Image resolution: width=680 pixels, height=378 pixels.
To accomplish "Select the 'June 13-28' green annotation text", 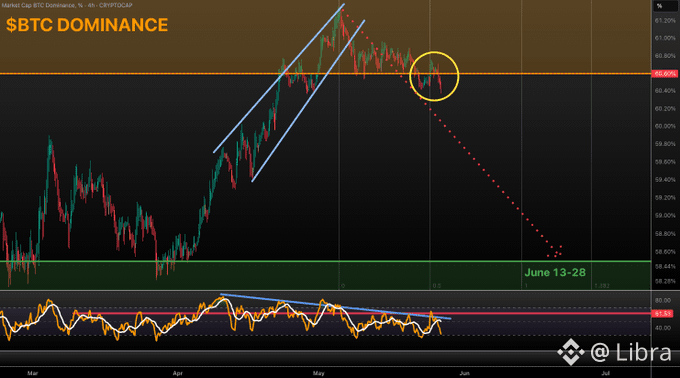I will [555, 272].
